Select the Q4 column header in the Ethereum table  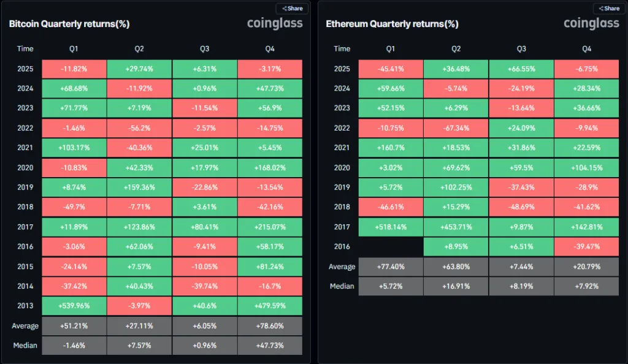click(586, 48)
